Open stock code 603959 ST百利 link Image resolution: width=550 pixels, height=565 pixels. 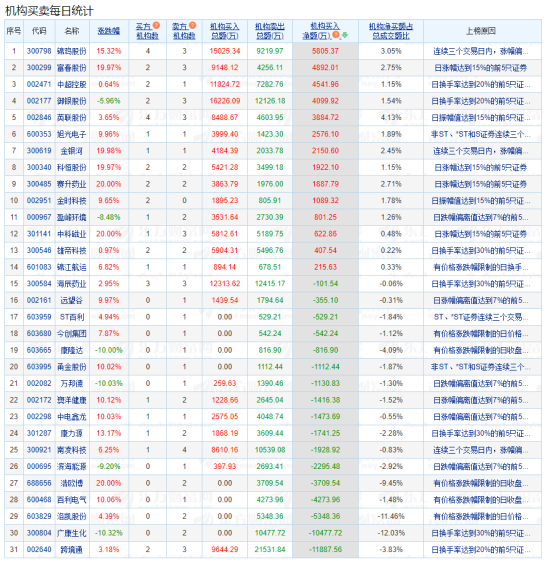[x=39, y=317]
